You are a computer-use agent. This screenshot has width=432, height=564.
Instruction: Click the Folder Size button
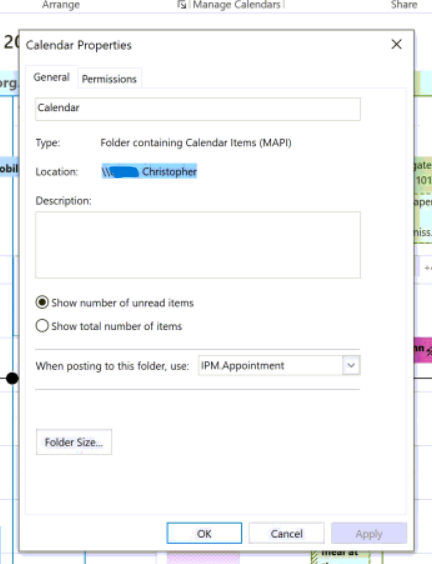[x=74, y=442]
